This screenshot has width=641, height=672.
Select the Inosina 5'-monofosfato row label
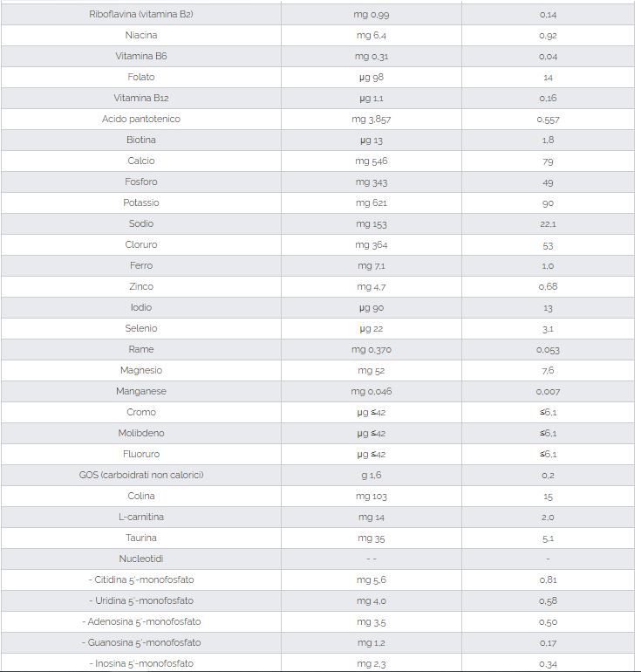[x=141, y=664]
